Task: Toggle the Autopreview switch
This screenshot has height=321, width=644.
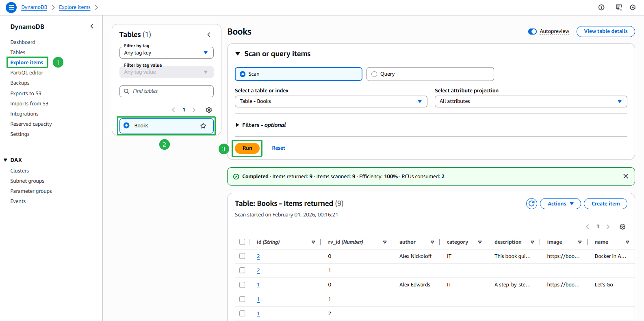Action: tap(532, 31)
